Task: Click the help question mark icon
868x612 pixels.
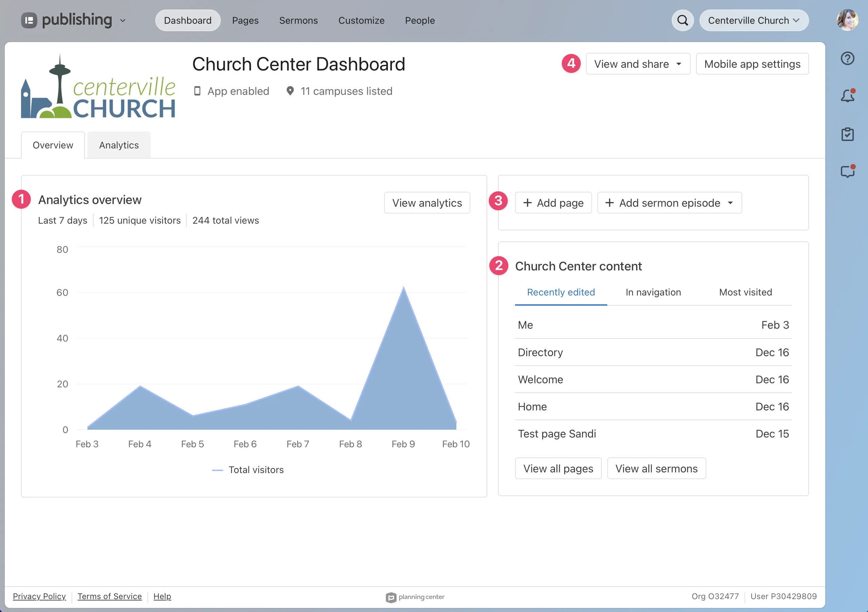Action: click(848, 58)
